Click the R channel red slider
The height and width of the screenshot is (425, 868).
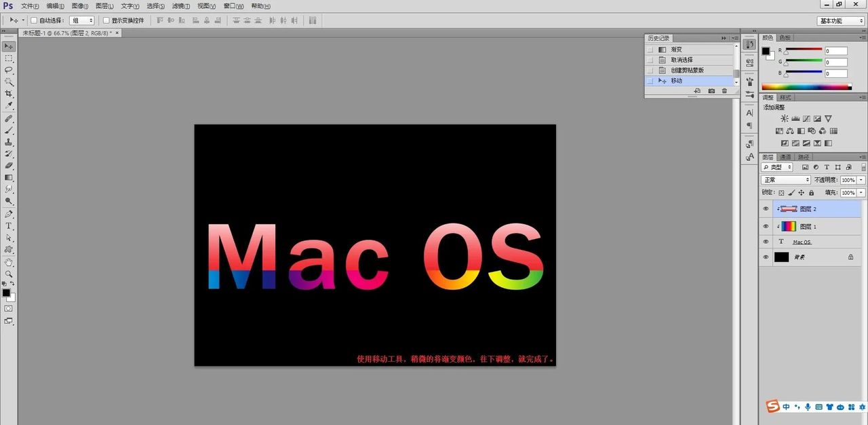coord(804,50)
